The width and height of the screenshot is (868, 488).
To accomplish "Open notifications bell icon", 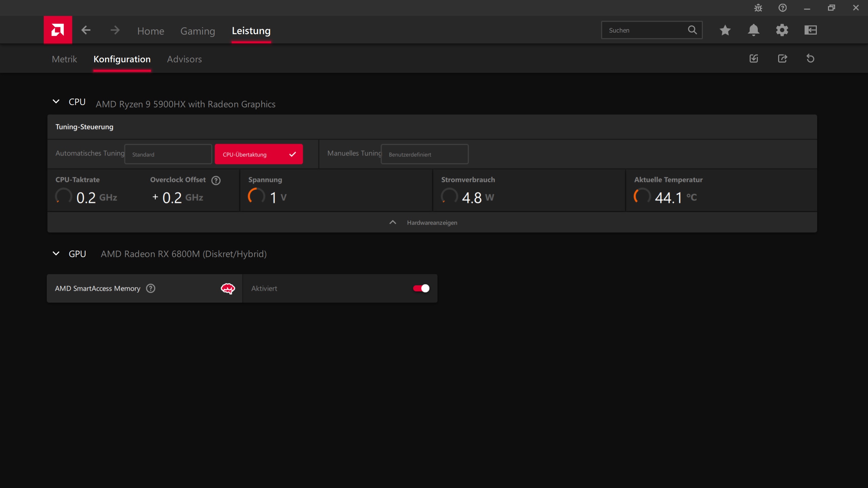I will tap(753, 30).
